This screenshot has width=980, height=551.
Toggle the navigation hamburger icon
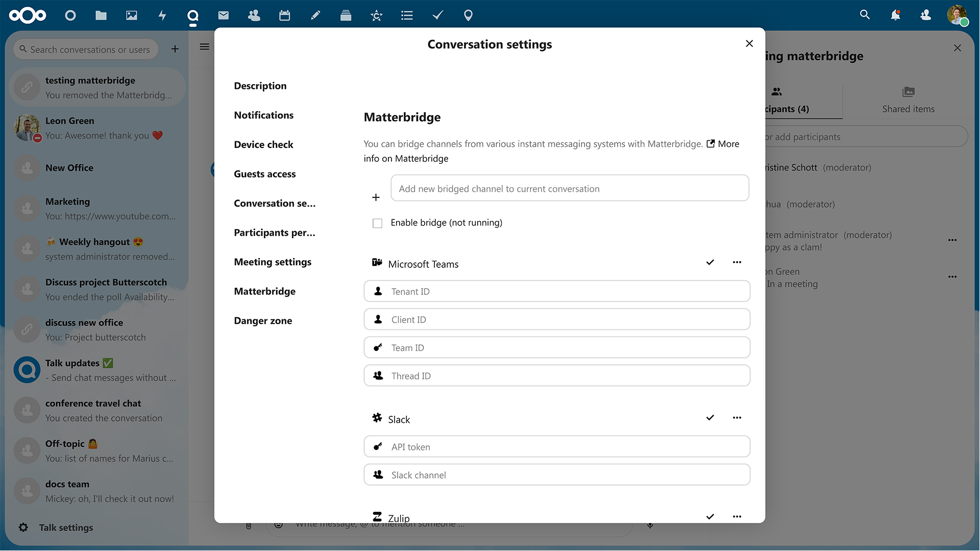(x=205, y=47)
